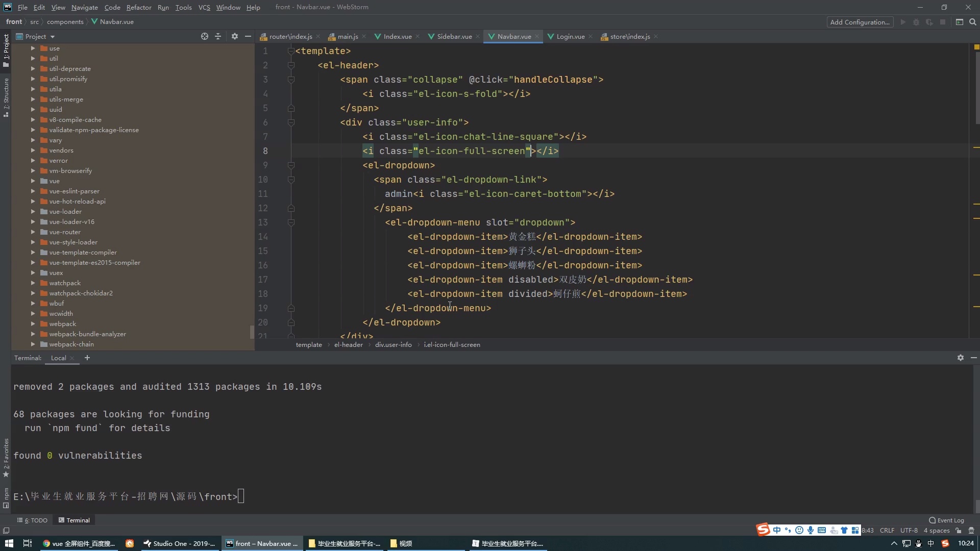
Task: Open a new terminal session icon
Action: (87, 358)
